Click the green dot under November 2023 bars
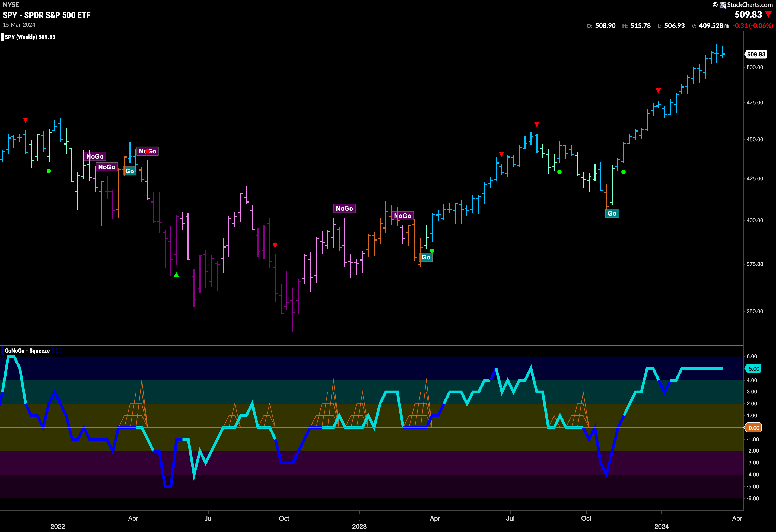Viewport: 776px width, 532px height. click(x=624, y=172)
